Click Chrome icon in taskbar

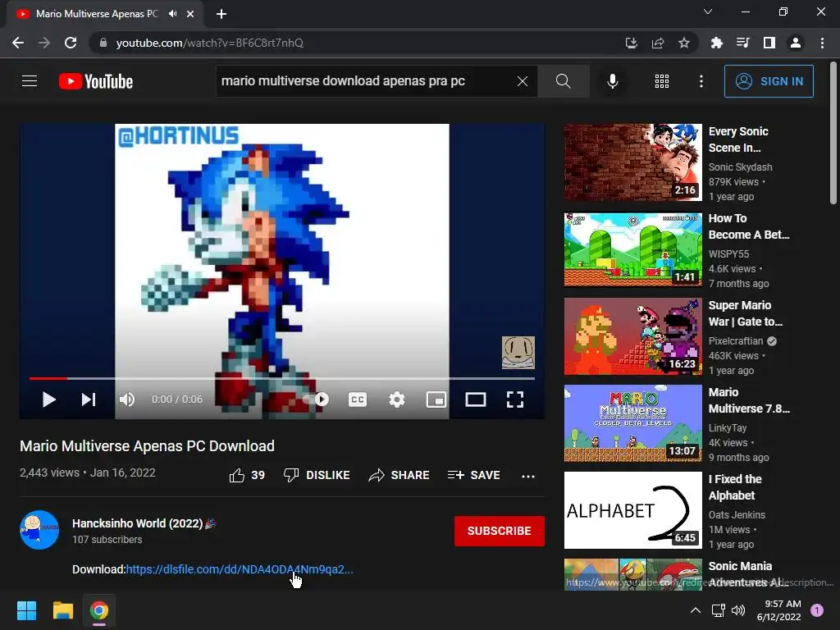click(99, 610)
